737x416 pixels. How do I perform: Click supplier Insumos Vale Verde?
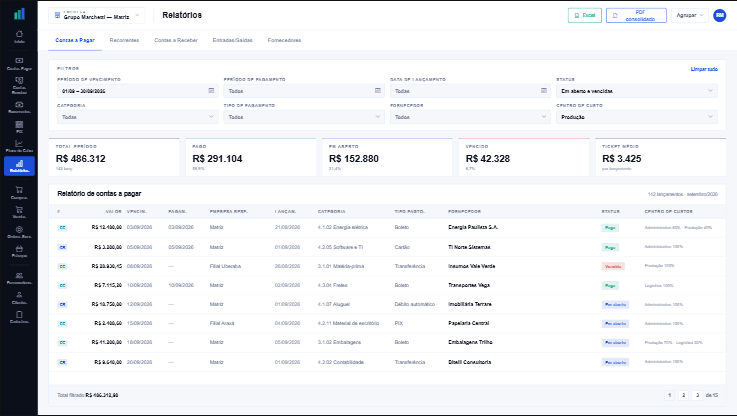pyautogui.click(x=471, y=266)
